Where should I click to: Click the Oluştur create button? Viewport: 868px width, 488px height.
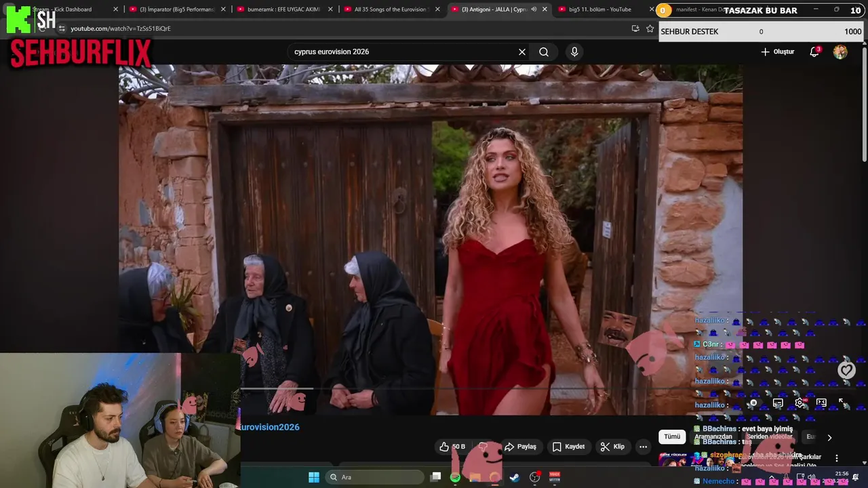778,52
